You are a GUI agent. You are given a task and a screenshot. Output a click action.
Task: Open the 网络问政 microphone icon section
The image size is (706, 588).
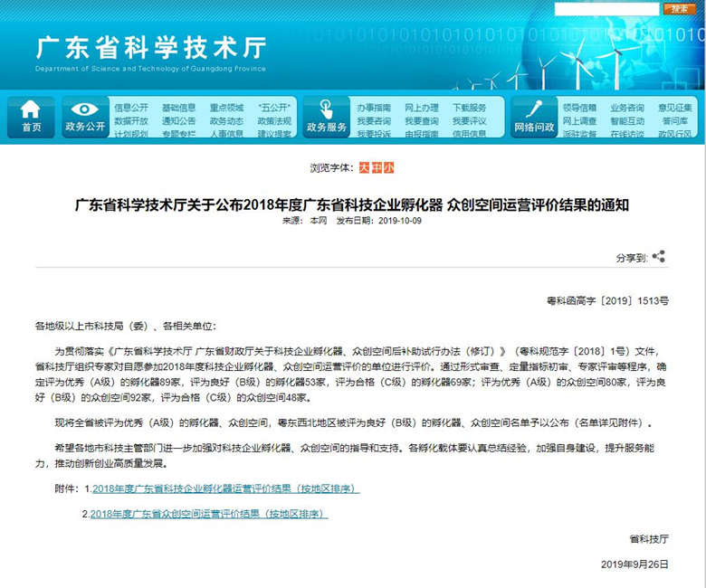[x=534, y=117]
